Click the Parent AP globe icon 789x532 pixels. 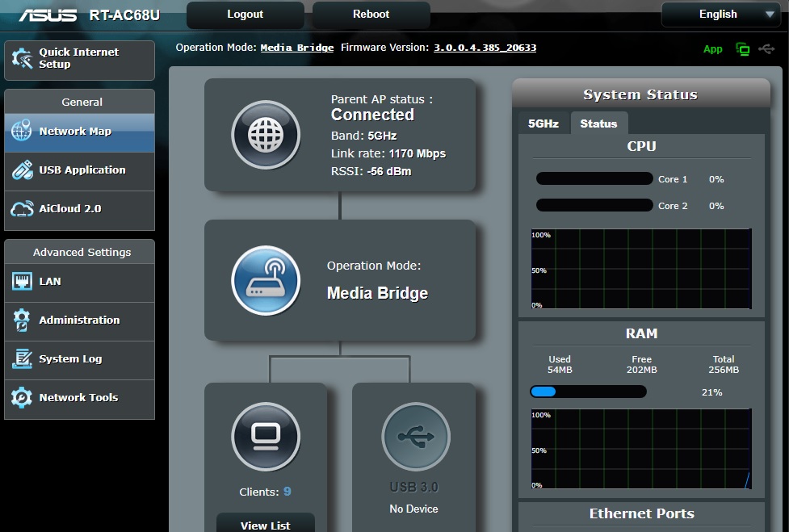coord(266,135)
